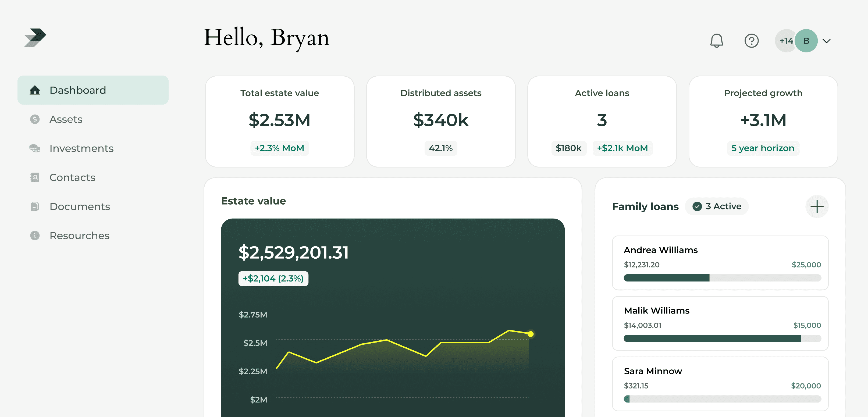Open the Investments menu item
Image resolution: width=868 pixels, height=417 pixels.
coord(81,148)
